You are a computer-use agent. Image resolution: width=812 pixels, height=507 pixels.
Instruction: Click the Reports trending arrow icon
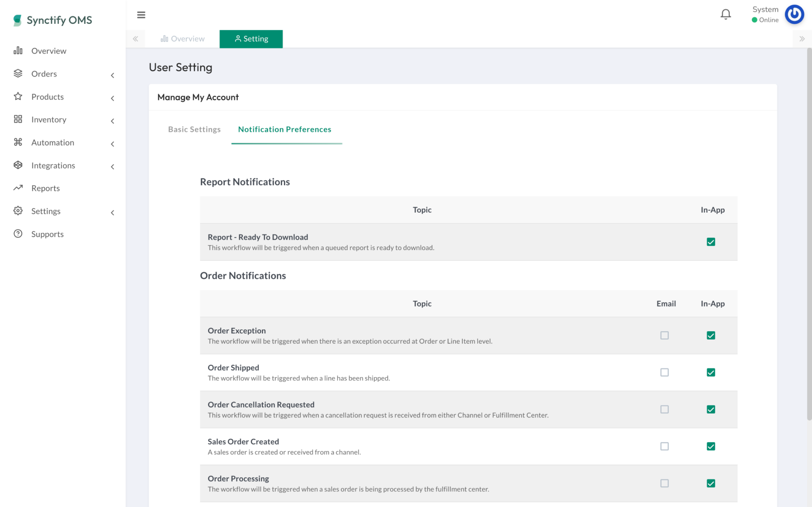click(x=18, y=188)
